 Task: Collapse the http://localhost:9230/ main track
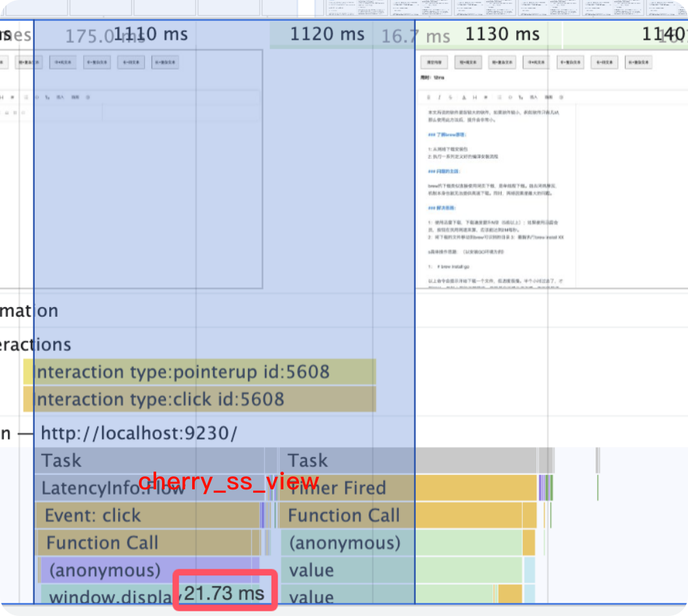(138, 433)
